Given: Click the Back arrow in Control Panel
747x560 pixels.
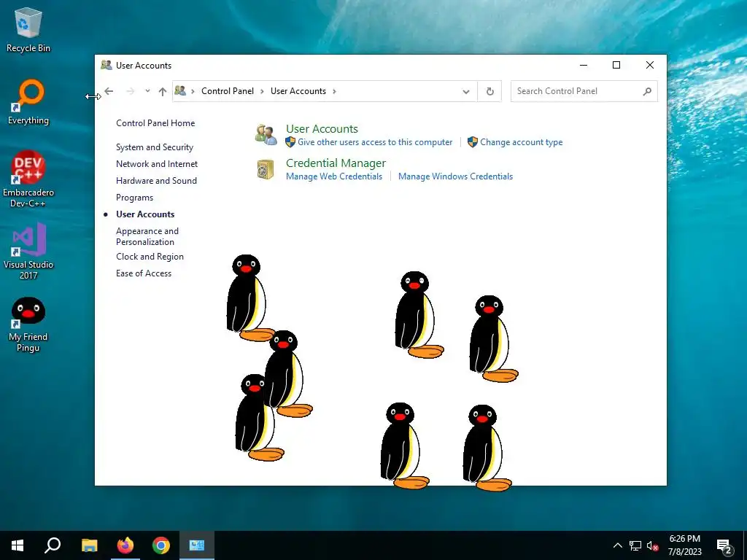Looking at the screenshot, I should tap(109, 91).
